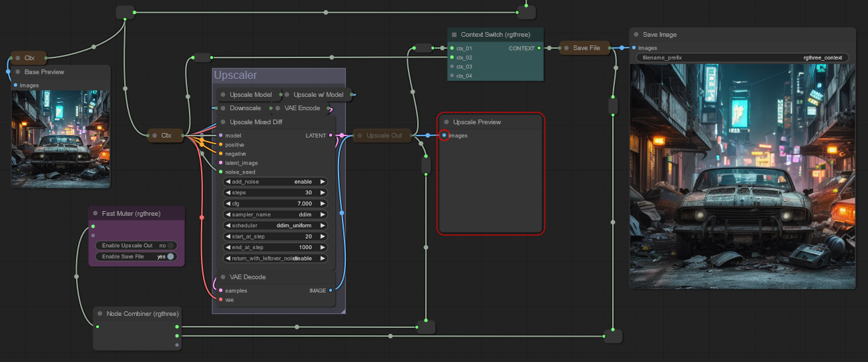Click the Upscale Out collapsed node
Screen dimensions: 868x362
pos(383,136)
